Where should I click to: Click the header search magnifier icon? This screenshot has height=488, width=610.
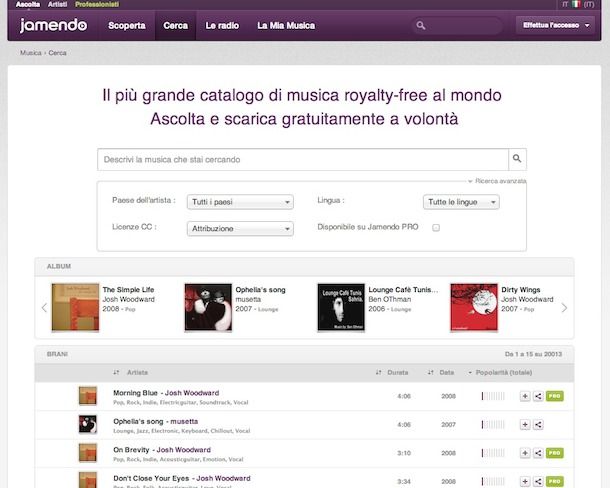[x=421, y=26]
